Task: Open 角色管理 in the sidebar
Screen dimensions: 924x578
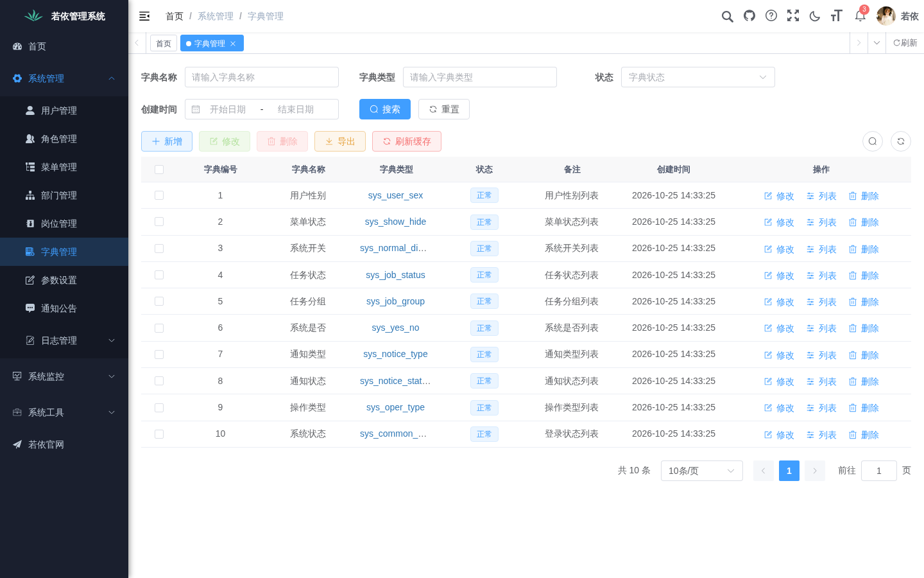Action: (64, 139)
